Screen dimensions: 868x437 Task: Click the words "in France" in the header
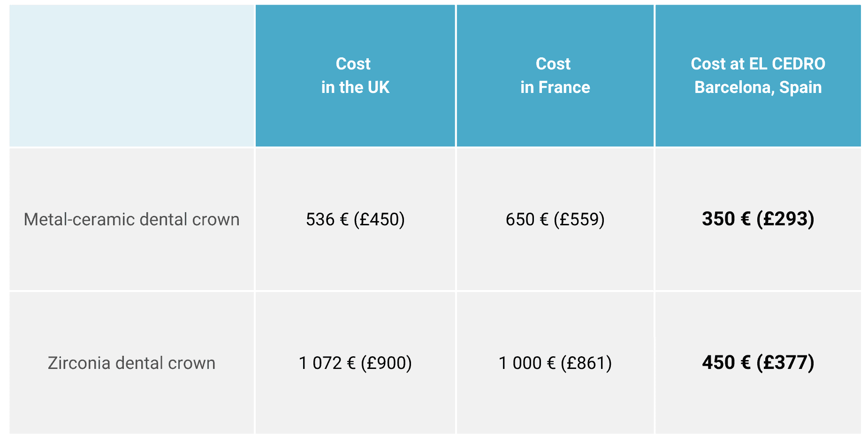(555, 87)
